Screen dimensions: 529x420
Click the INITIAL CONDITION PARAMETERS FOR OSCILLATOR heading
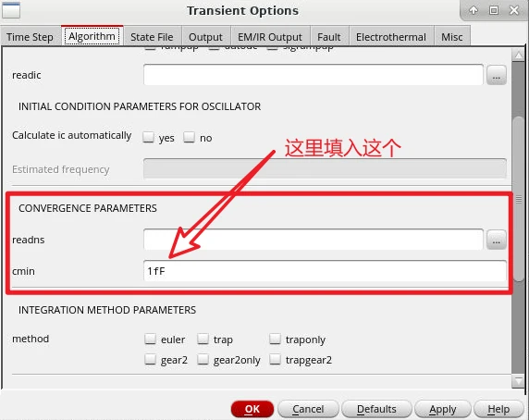[140, 106]
